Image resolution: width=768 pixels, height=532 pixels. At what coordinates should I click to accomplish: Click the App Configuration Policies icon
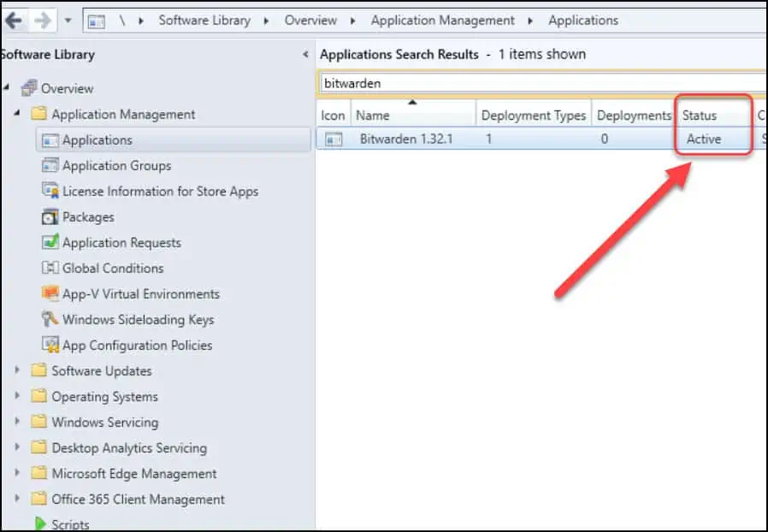tap(50, 345)
